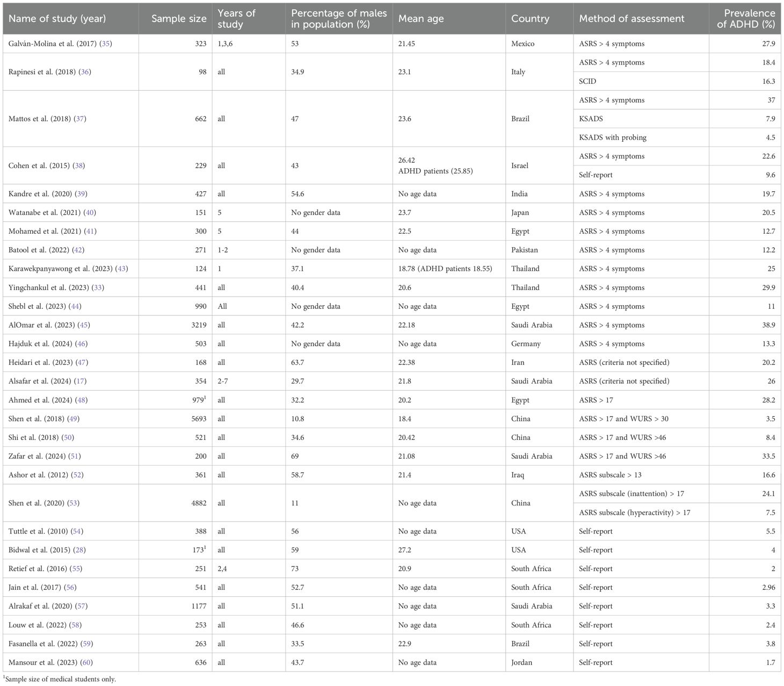Follow reference 33 for Yingchankul et al.
This screenshot has height=686, width=784.
(98, 288)
